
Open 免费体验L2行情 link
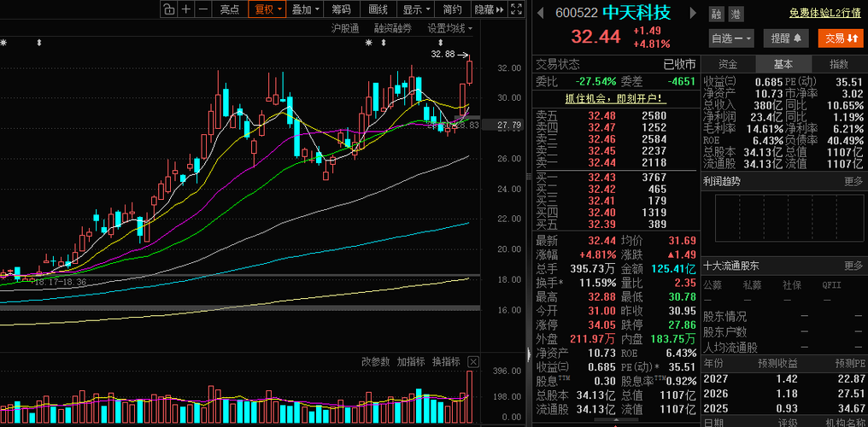(x=825, y=14)
